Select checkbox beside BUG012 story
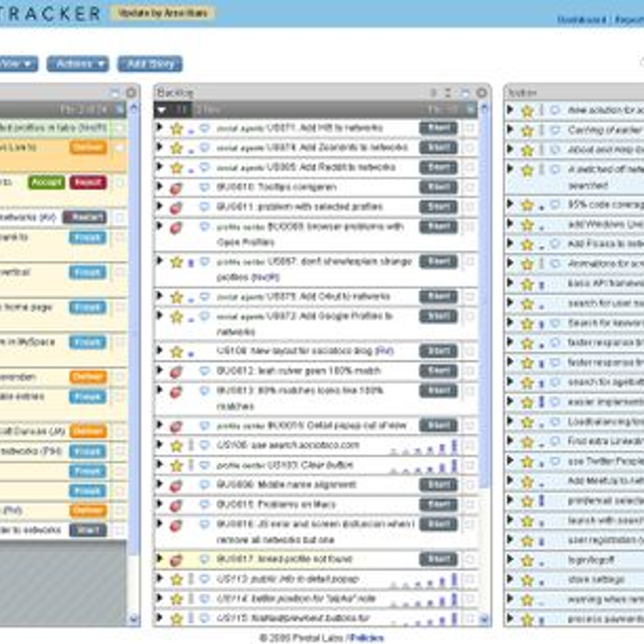 click(x=470, y=371)
